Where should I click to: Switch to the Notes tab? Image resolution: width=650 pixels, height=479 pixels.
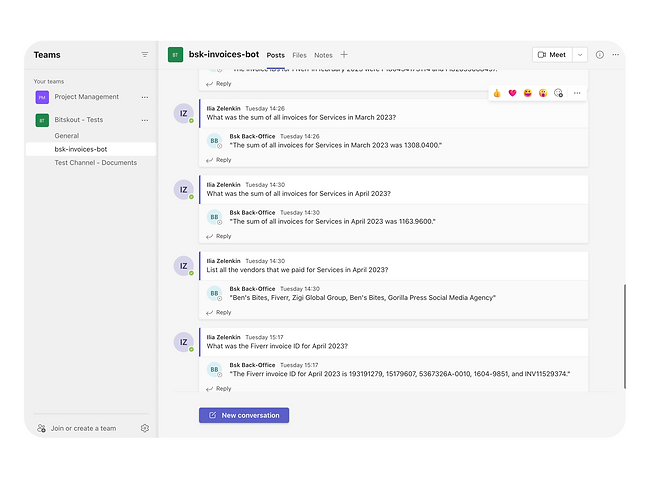tap(323, 55)
